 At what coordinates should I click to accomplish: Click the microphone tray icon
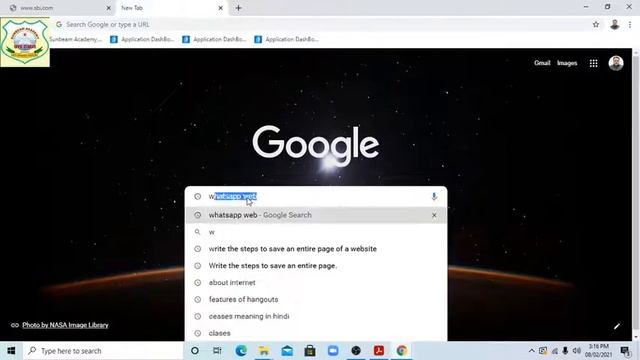coord(565,351)
